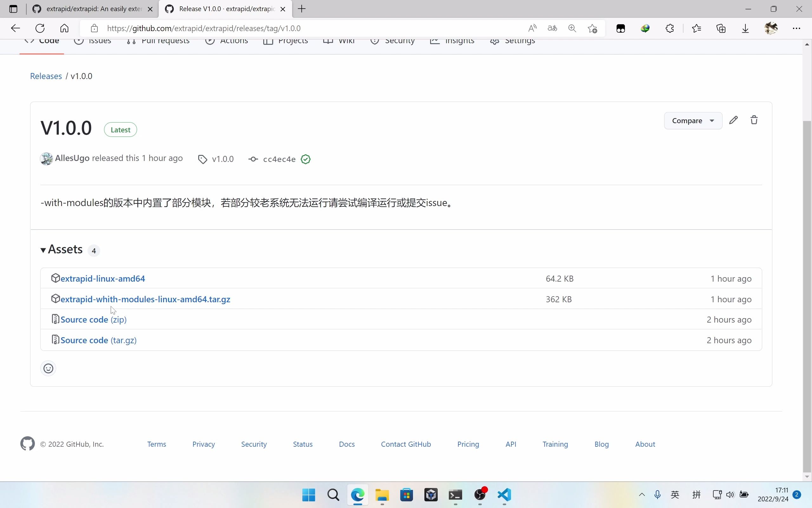Screen dimensions: 812x508
Task: Open the terminal app from the taskbar
Action: click(x=455, y=495)
